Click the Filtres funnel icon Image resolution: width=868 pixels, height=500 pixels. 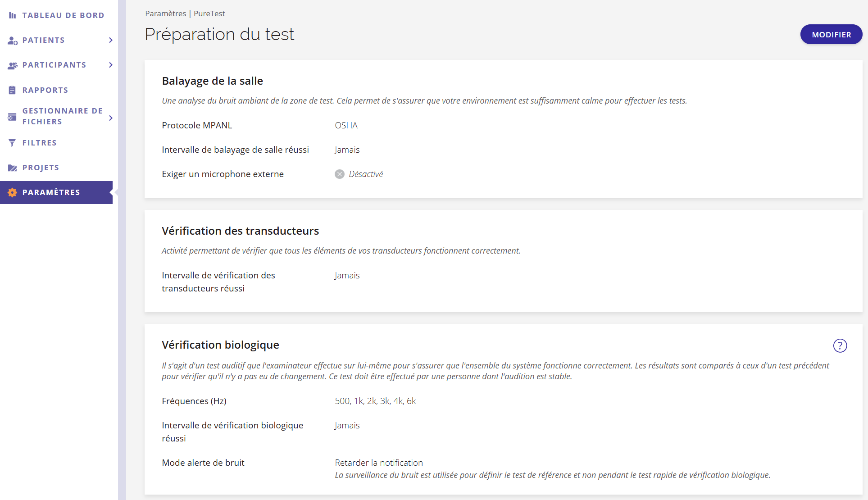coord(12,143)
